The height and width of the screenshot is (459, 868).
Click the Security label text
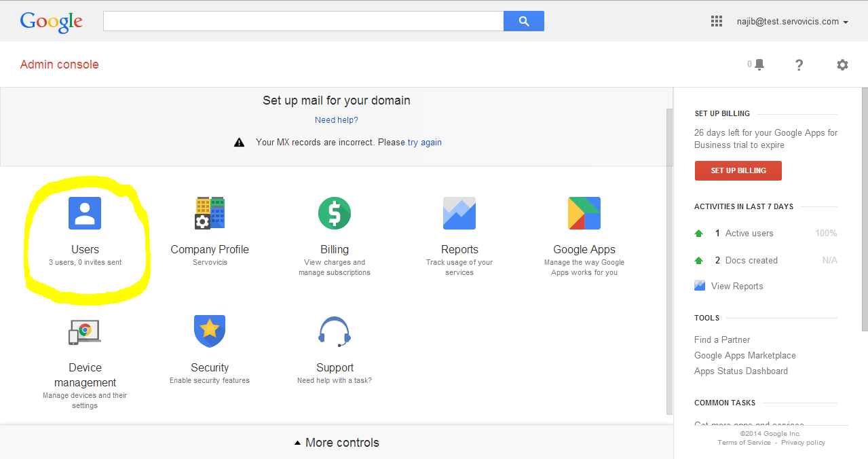[210, 367]
